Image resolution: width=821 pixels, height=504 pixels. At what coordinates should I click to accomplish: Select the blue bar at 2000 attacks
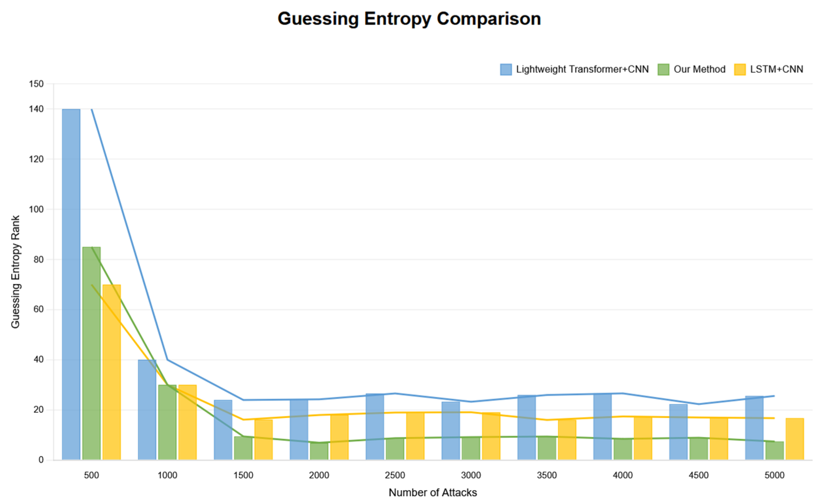pyautogui.click(x=299, y=430)
